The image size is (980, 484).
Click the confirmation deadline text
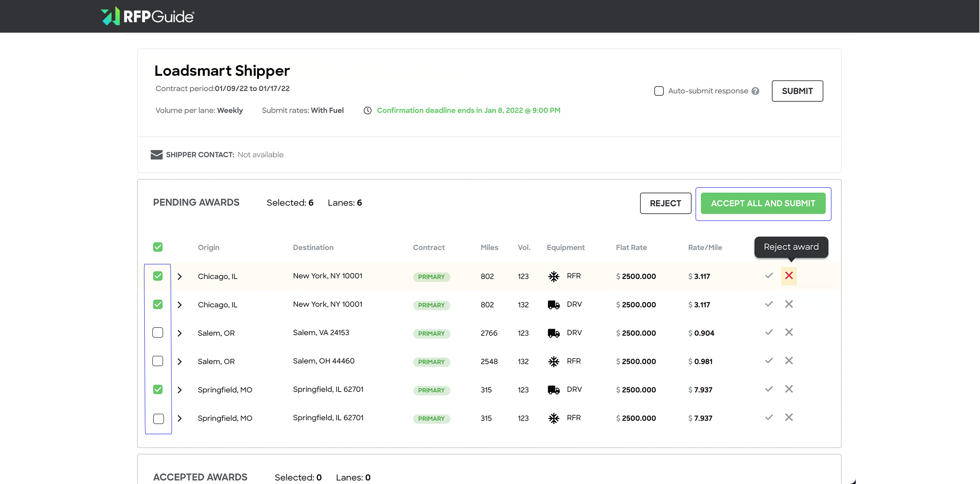pyautogui.click(x=469, y=111)
